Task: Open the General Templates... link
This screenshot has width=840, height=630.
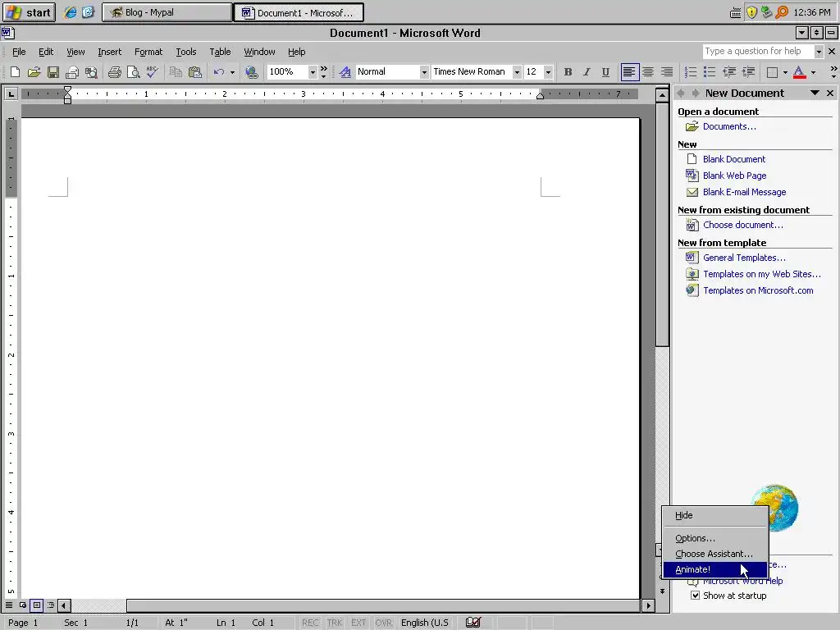Action: pyautogui.click(x=744, y=258)
